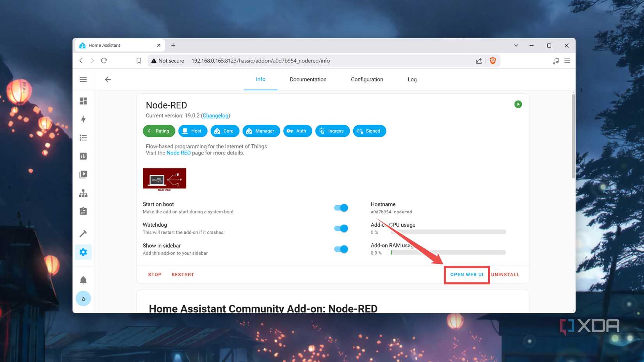Open Home Assistant Settings gear icon

83,252
